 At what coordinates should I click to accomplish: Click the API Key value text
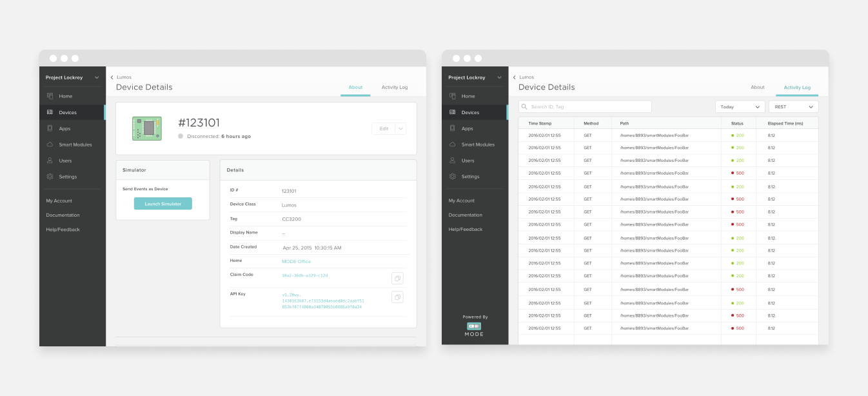322,301
